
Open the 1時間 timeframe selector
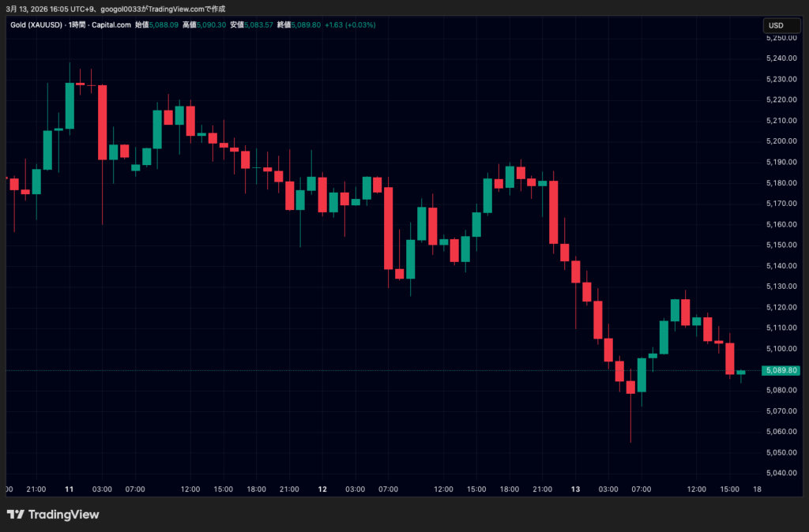(x=77, y=24)
